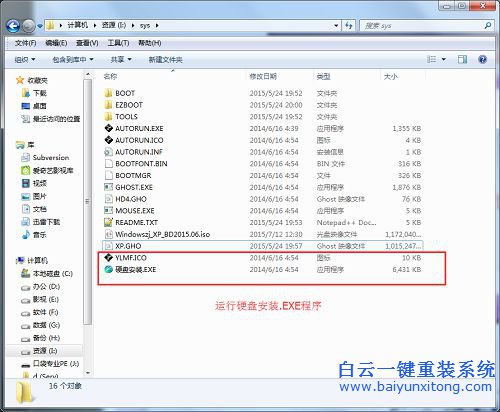Open drive 软件 (F:)

[40, 312]
